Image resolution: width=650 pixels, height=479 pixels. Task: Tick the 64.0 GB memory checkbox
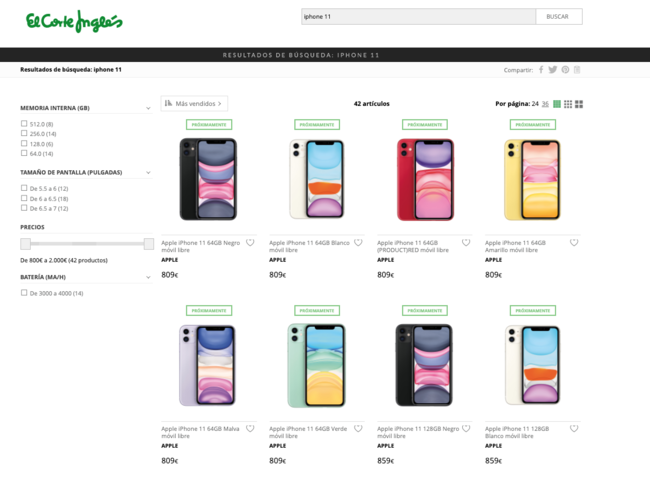pyautogui.click(x=24, y=153)
